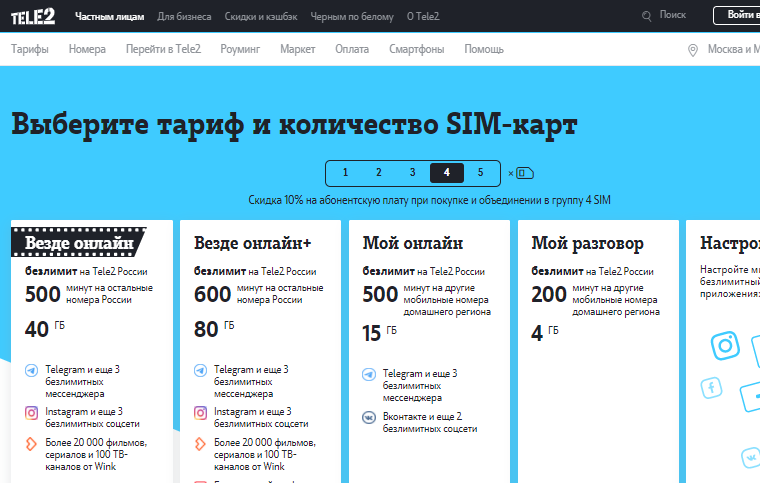Open the Смартфоны section
Image resolution: width=760 pixels, height=483 pixels.
click(x=416, y=49)
